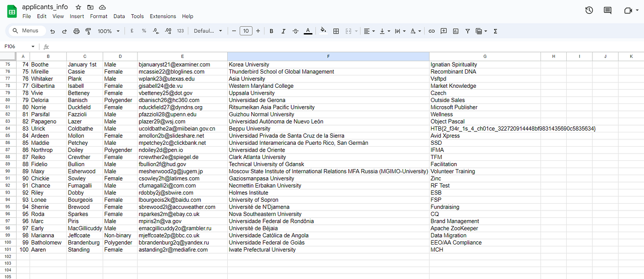Toggle italic formatting
The image size is (644, 279).
[283, 31]
